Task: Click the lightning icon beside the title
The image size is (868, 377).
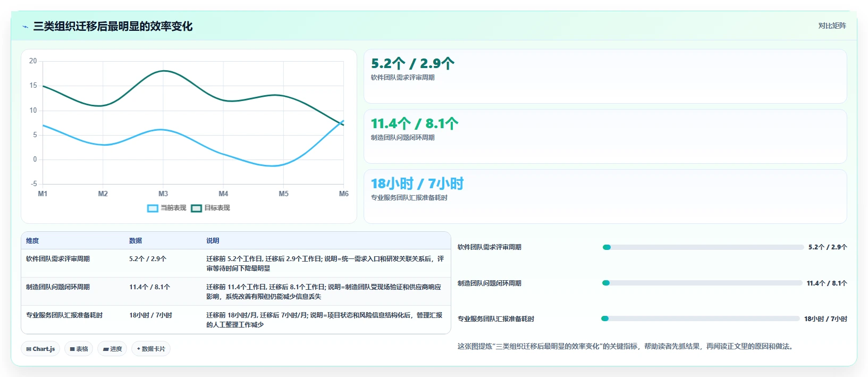Action: 25,27
